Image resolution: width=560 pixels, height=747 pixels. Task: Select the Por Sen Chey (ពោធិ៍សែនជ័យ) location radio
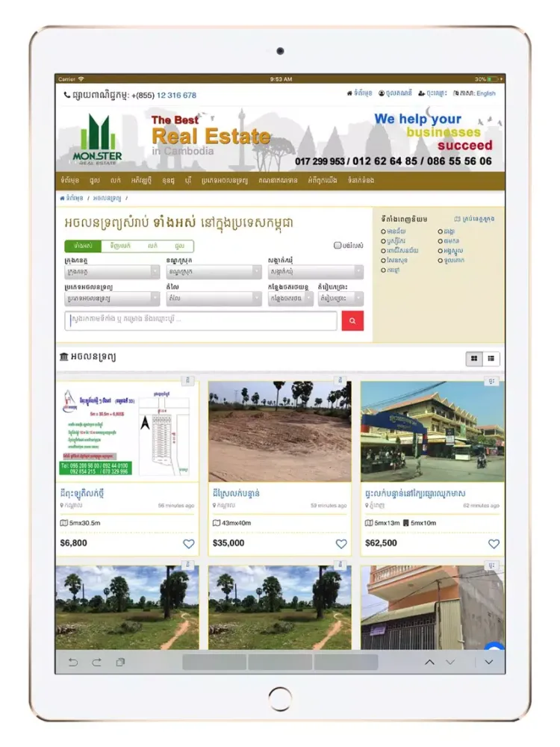point(383,250)
